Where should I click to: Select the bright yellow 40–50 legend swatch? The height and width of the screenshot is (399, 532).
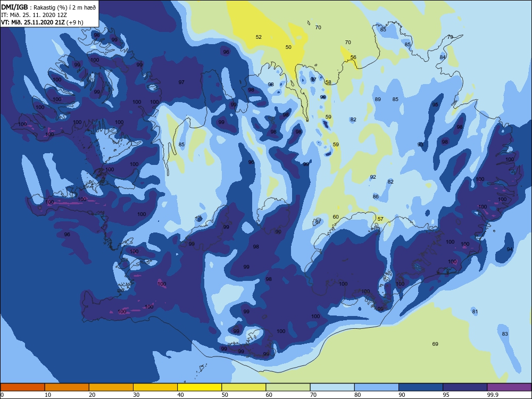click(199, 387)
